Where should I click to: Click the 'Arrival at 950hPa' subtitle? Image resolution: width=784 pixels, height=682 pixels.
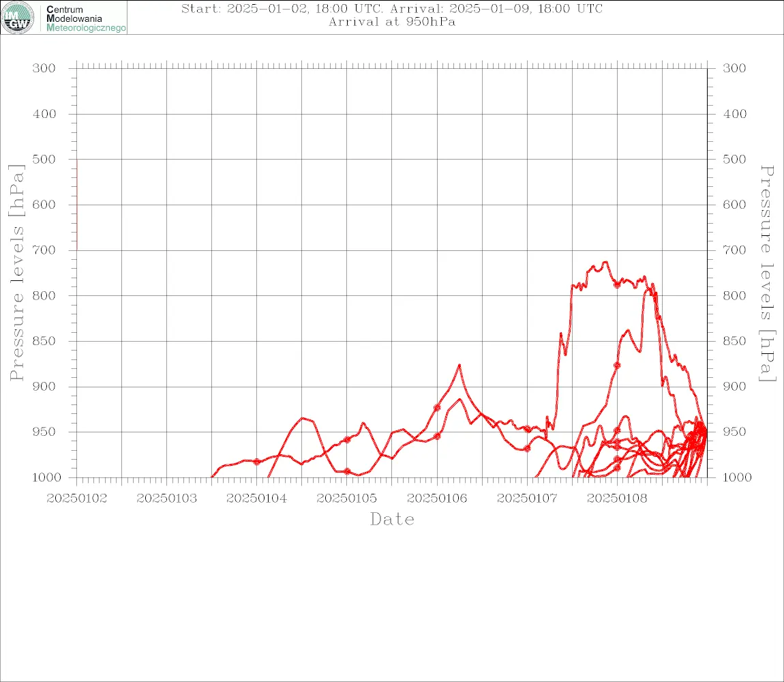pos(392,22)
